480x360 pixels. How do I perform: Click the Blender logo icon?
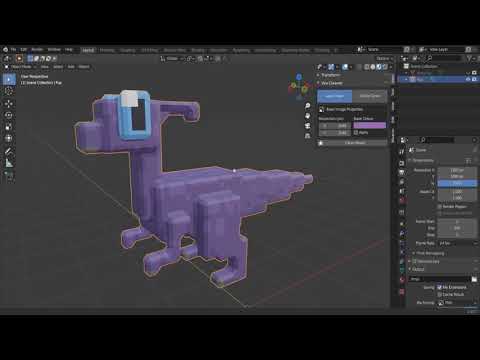5,50
